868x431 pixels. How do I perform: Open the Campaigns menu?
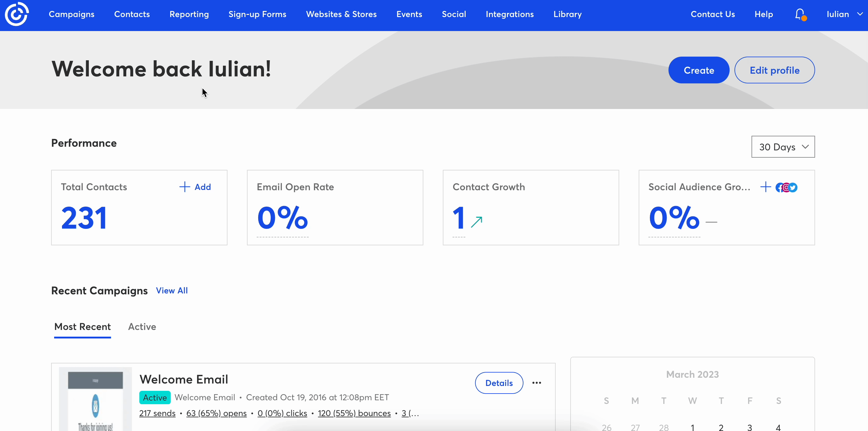71,14
